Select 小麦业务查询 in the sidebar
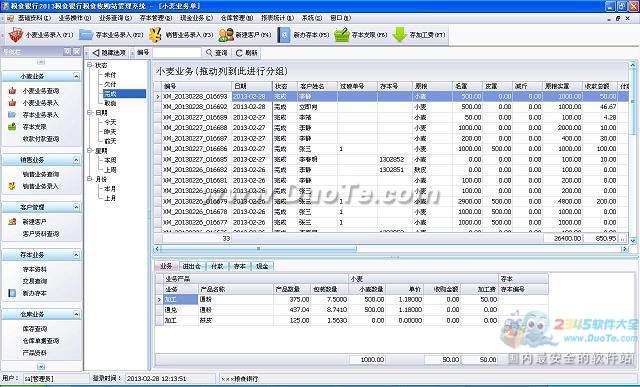640x387 pixels. coord(40,91)
